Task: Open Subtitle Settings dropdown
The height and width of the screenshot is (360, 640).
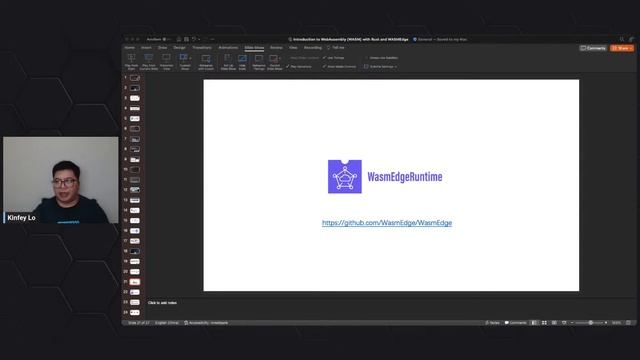Action: point(380,67)
